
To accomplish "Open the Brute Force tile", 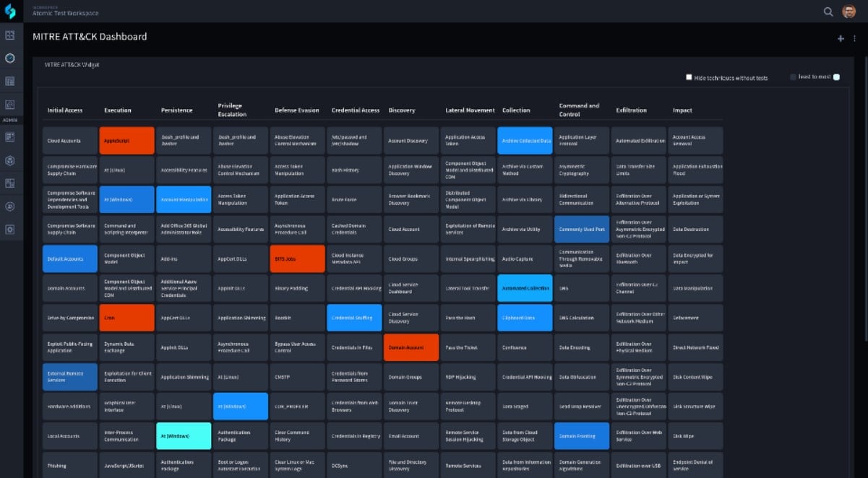I will click(x=355, y=199).
